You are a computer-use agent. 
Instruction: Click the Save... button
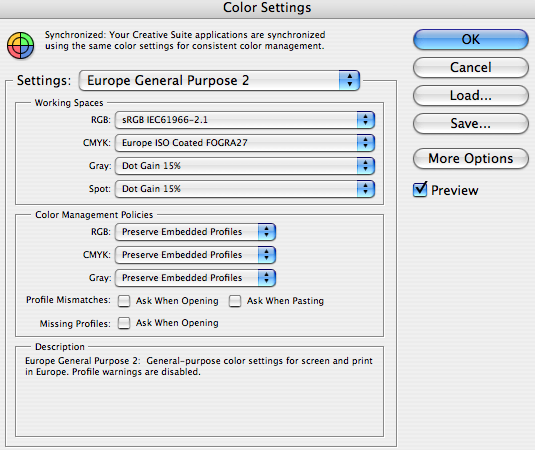pos(471,123)
